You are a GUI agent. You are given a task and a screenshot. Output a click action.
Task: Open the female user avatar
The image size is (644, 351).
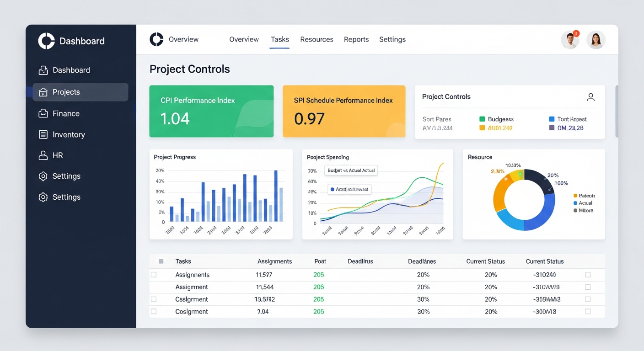596,40
